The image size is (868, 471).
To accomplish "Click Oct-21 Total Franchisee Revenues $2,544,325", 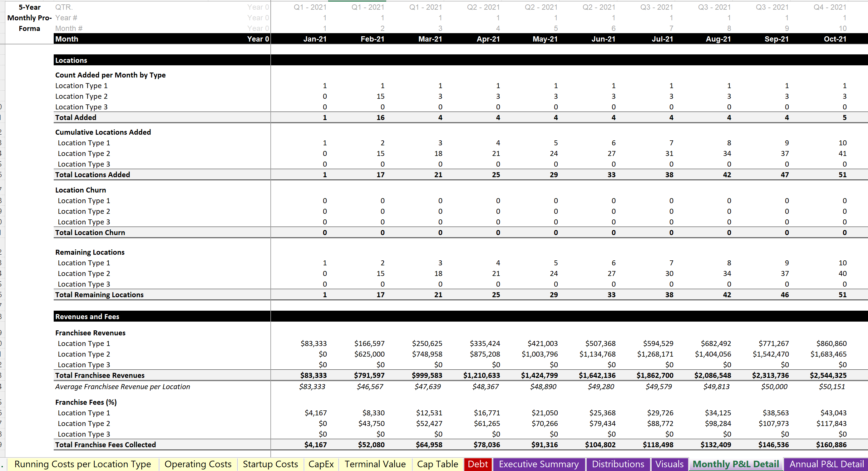I will [x=828, y=375].
